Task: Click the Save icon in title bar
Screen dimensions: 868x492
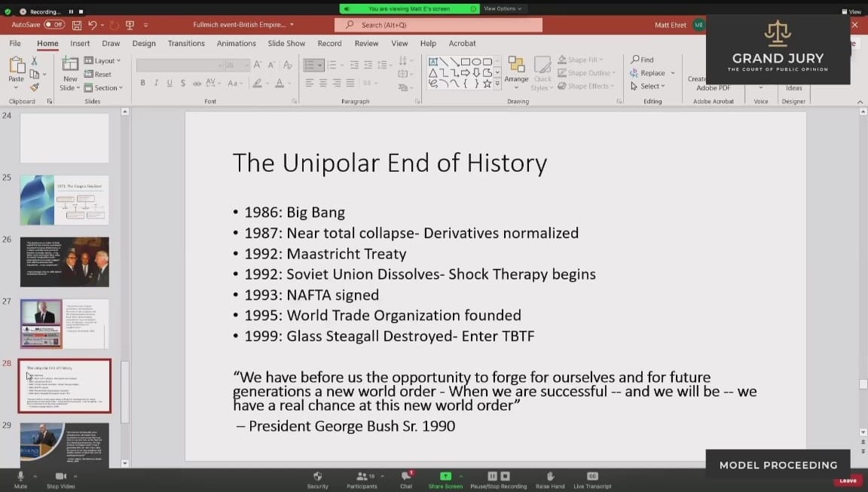Action: [77, 25]
